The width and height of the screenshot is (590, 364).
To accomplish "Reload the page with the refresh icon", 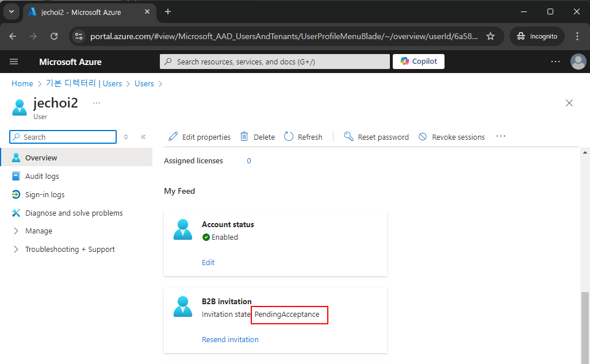I will coord(54,36).
